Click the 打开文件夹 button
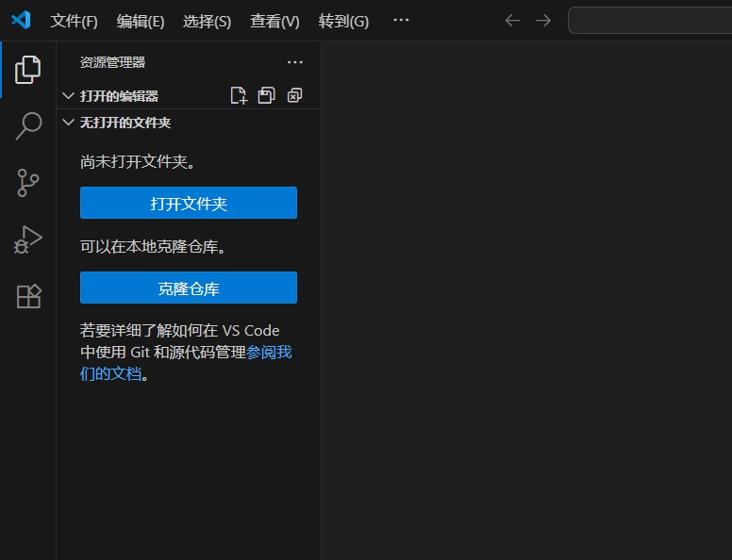This screenshot has height=560, width=732. [189, 203]
